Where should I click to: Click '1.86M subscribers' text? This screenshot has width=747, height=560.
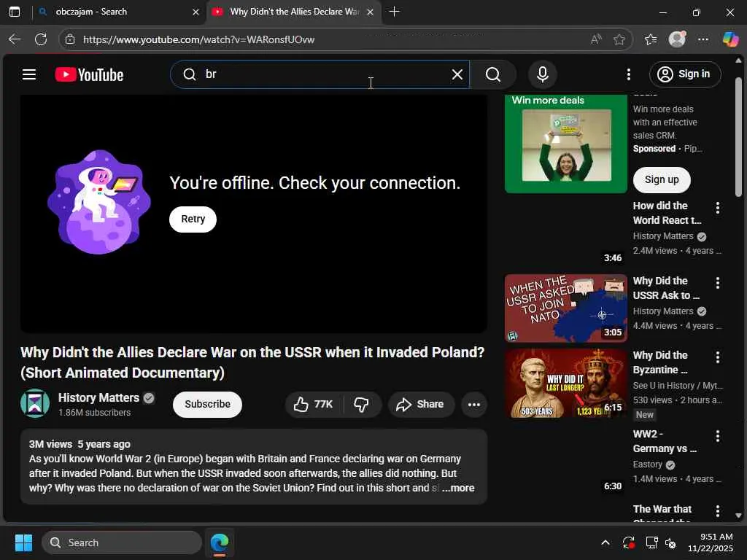pyautogui.click(x=94, y=413)
